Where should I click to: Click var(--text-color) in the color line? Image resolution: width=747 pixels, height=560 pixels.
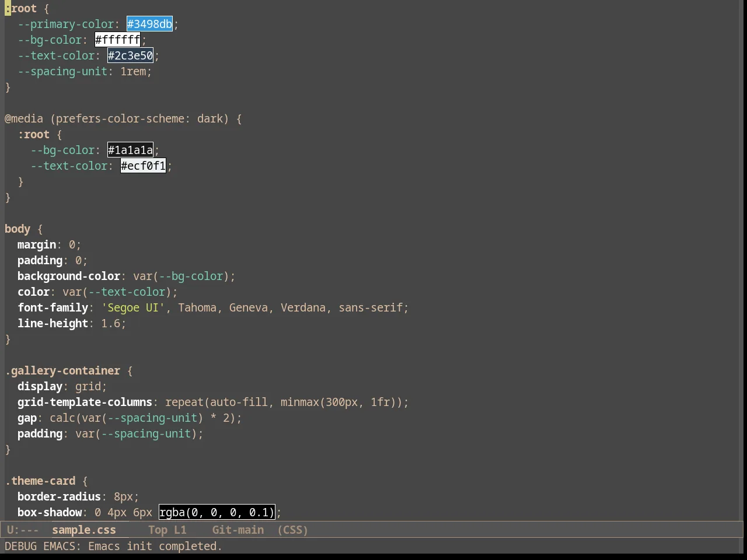pyautogui.click(x=117, y=292)
